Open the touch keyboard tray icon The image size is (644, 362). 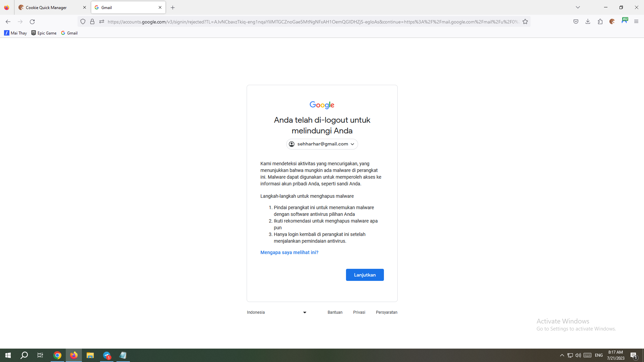(588, 355)
